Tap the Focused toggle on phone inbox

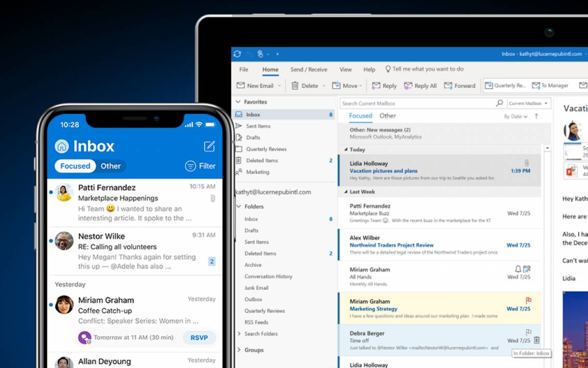75,165
